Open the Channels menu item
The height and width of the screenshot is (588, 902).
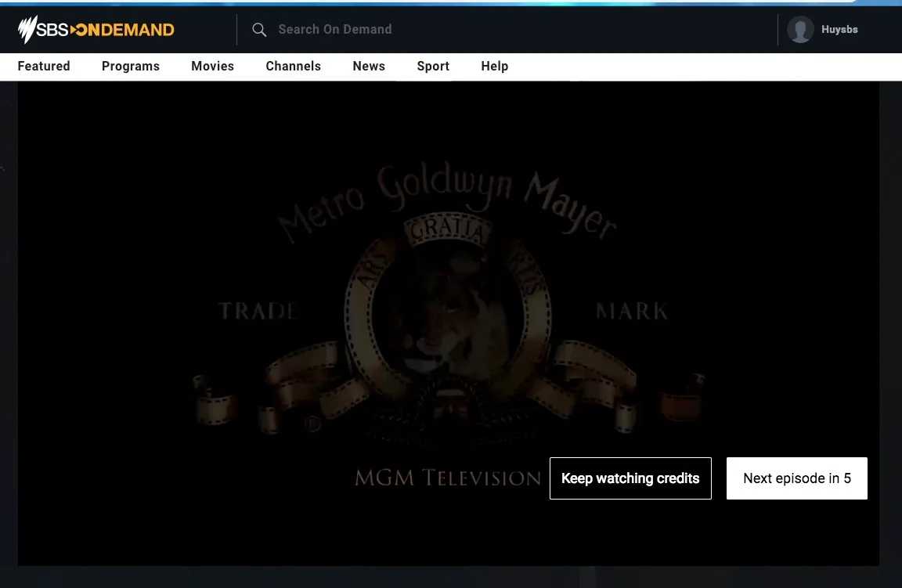(x=294, y=67)
